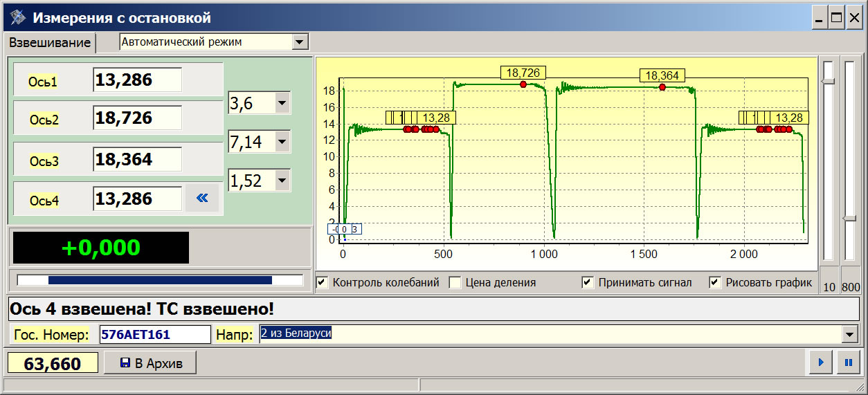Open the Автоматический режим mode dropdown
The width and height of the screenshot is (868, 395).
click(299, 42)
